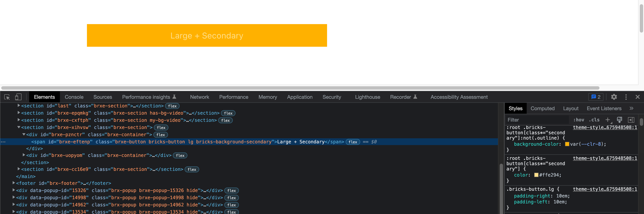Close the DevTools panel
The image size is (644, 214).
(637, 97)
